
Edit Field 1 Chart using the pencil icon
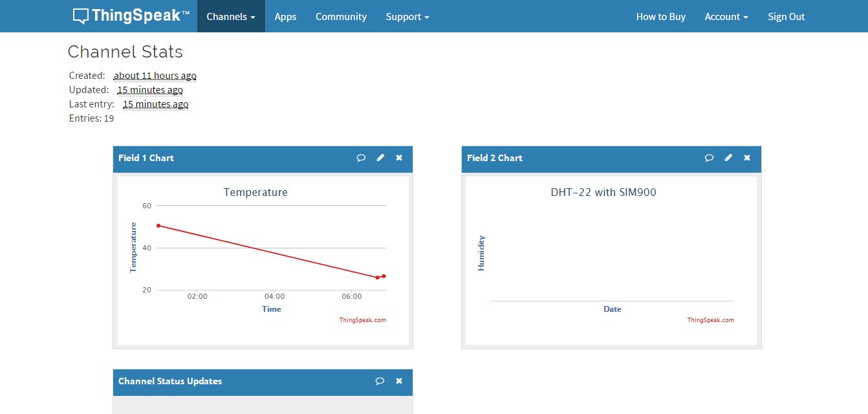coord(380,158)
